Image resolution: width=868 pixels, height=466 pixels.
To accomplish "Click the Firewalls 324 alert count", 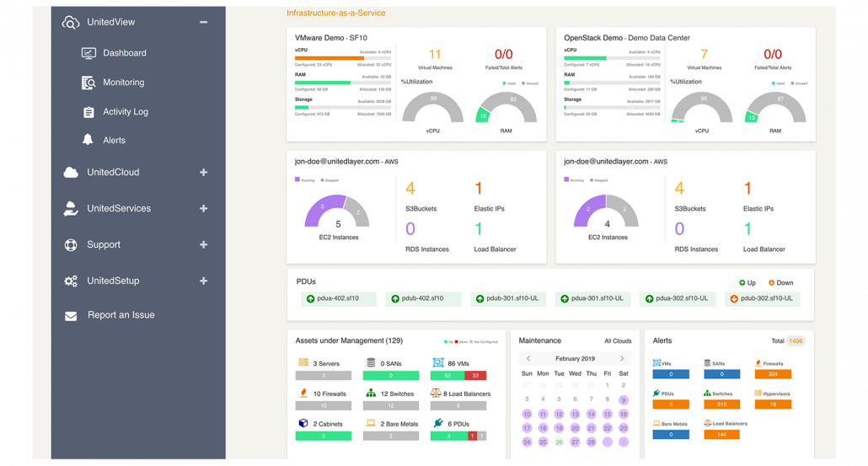I will [773, 374].
